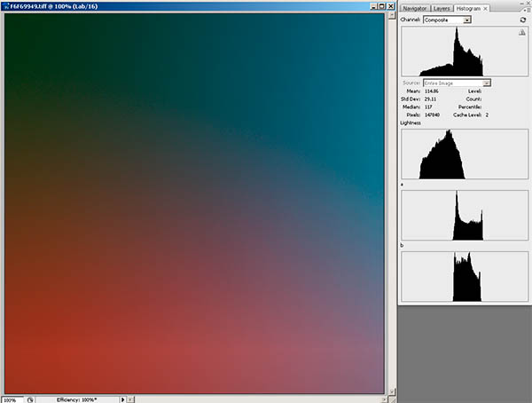Click the document vertical scrollbar up arrow
The width and height of the screenshot is (532, 403).
click(x=392, y=16)
